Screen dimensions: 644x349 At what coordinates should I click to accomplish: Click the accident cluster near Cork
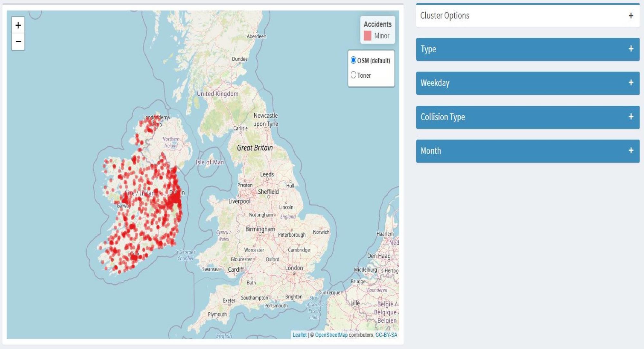pyautogui.click(x=135, y=257)
